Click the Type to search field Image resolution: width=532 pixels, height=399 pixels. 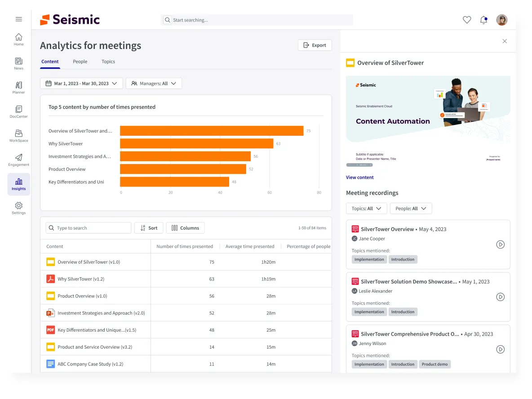click(89, 228)
